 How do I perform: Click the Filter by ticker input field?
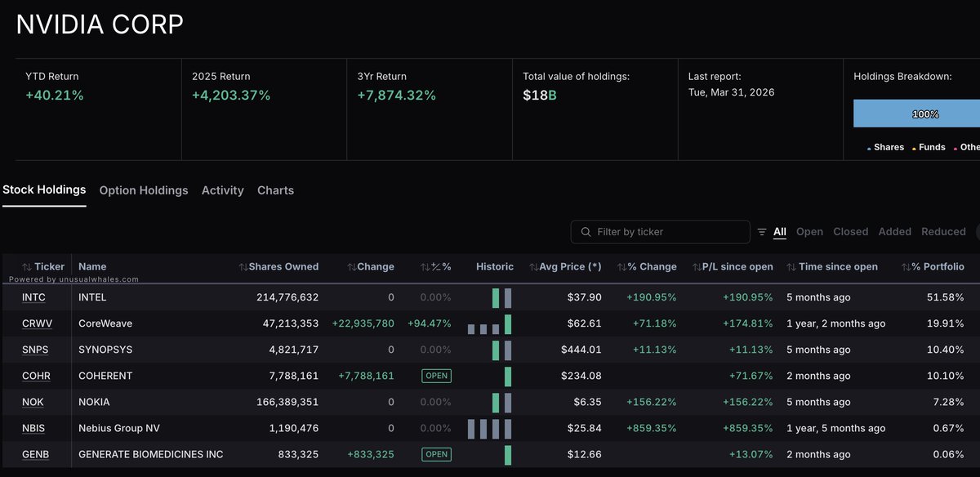[x=660, y=232]
